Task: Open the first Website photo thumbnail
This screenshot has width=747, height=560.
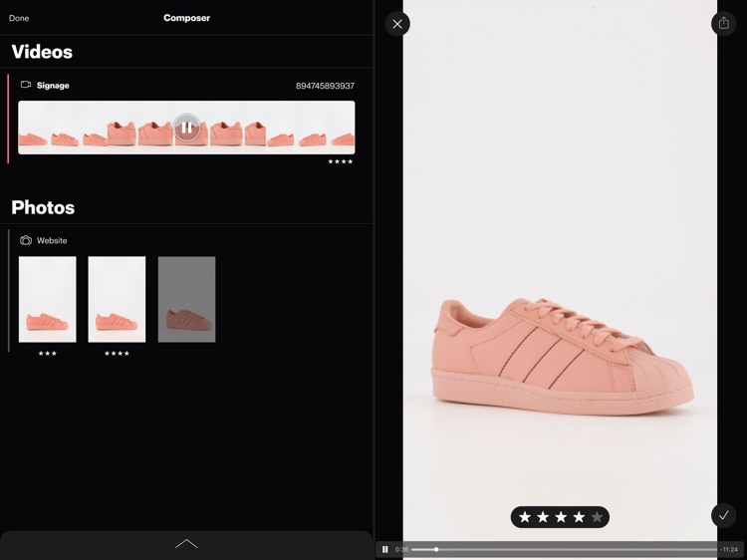Action: coord(47,299)
